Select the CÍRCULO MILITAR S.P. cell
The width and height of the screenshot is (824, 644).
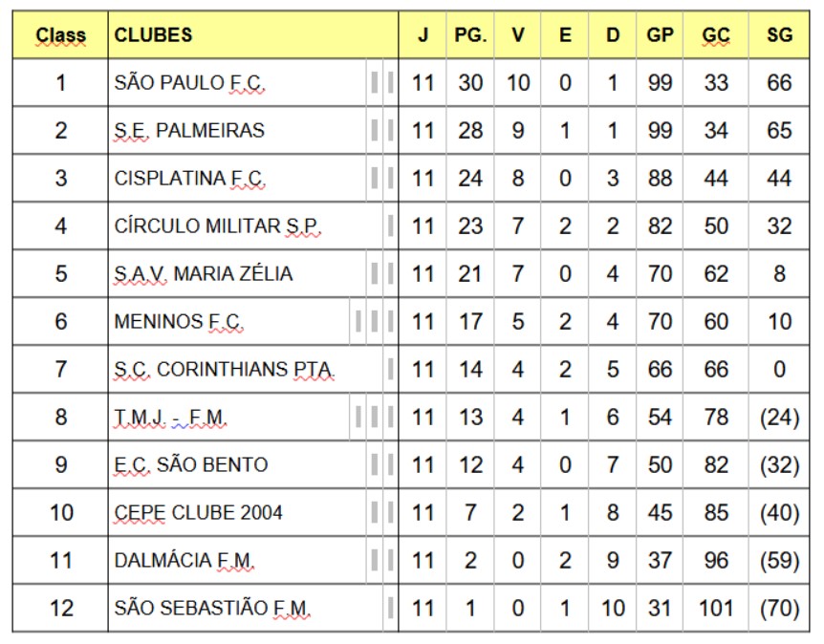218,226
